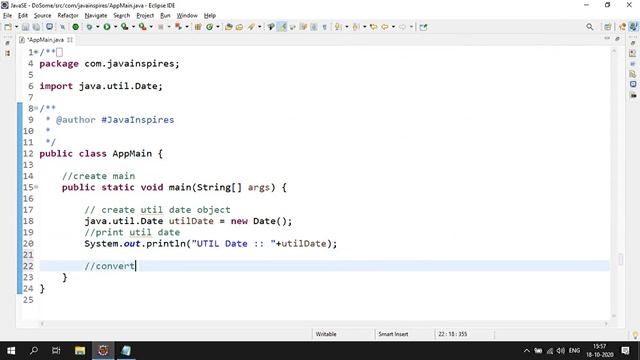Click the Windows Start button
640x360 pixels.
coord(11,351)
